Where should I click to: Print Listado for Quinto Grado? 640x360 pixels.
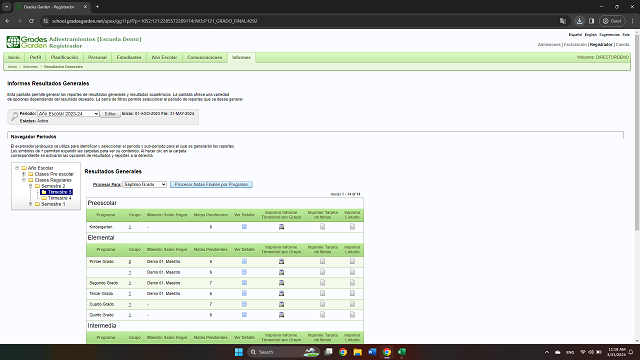pyautogui.click(x=352, y=315)
